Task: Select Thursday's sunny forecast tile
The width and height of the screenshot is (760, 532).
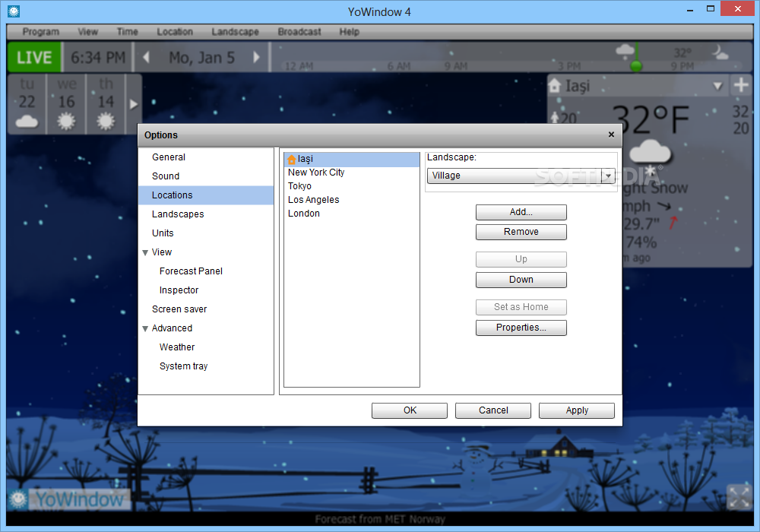Action: 106,104
